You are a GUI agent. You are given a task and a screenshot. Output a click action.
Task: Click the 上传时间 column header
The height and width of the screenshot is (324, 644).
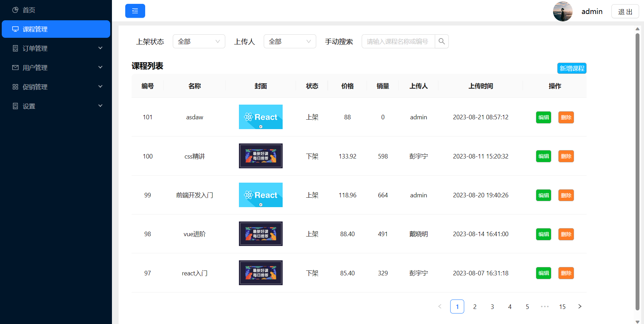481,86
